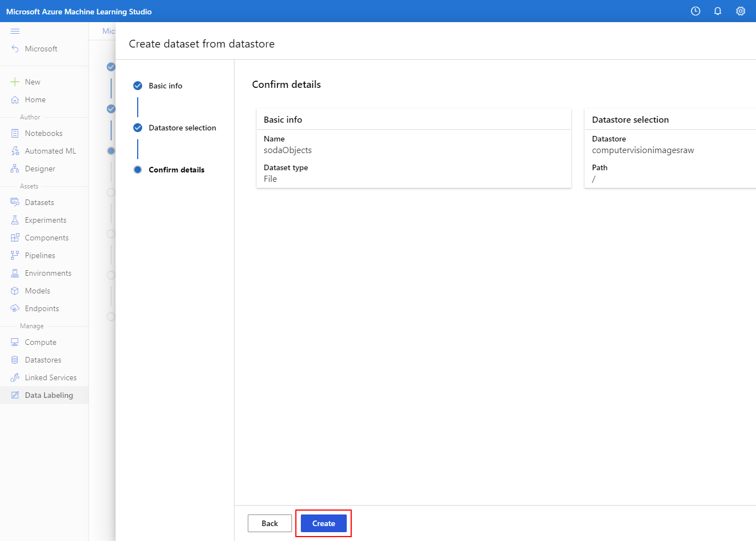The image size is (756, 541).
Task: Click the Environments icon in sidebar
Action: tap(15, 273)
